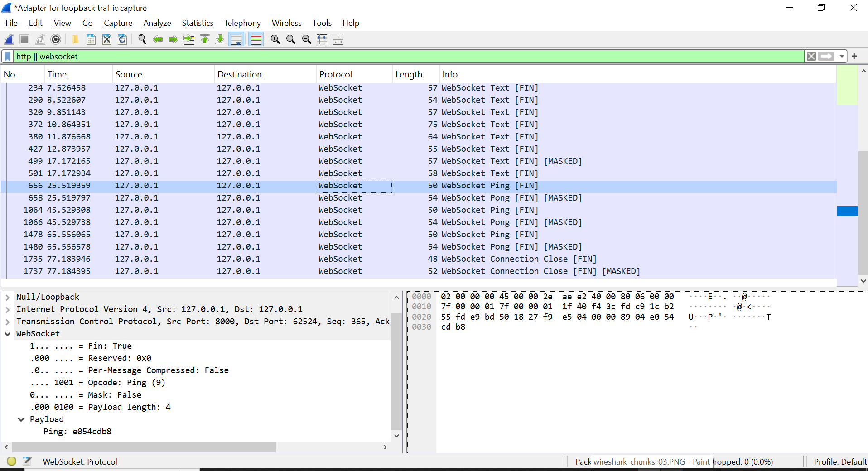Expand the Null/Loopback tree node
The image size is (868, 471).
tap(8, 297)
